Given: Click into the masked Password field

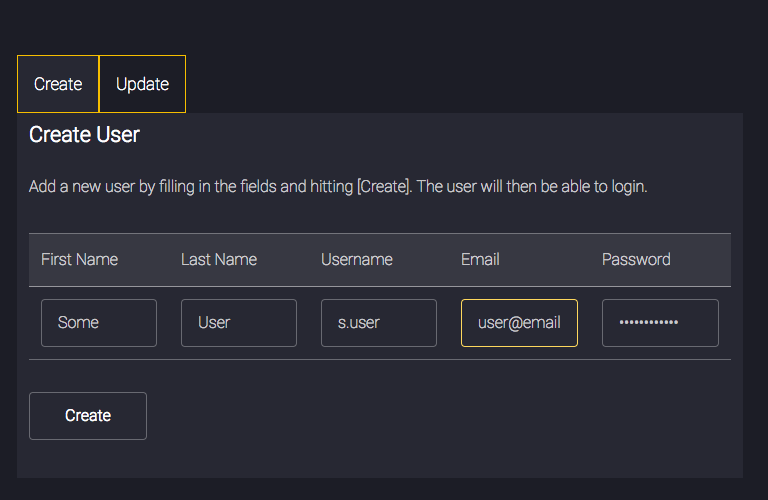Looking at the screenshot, I should [660, 323].
